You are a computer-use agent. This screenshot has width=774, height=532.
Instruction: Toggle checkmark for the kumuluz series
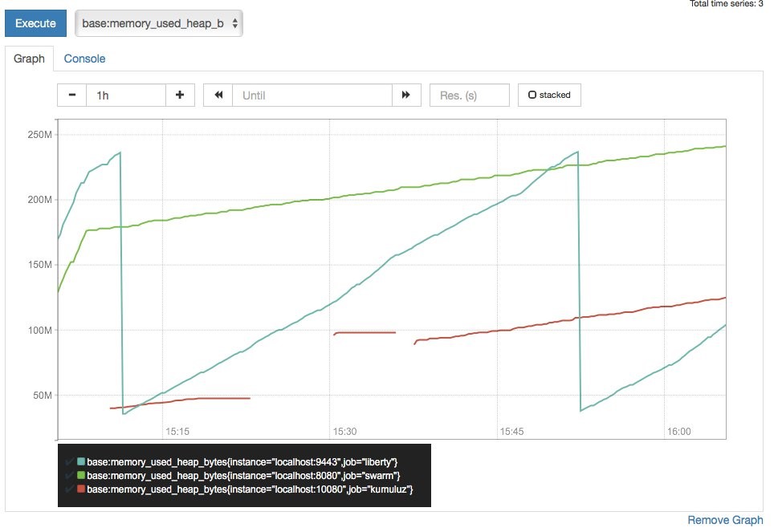[70, 488]
